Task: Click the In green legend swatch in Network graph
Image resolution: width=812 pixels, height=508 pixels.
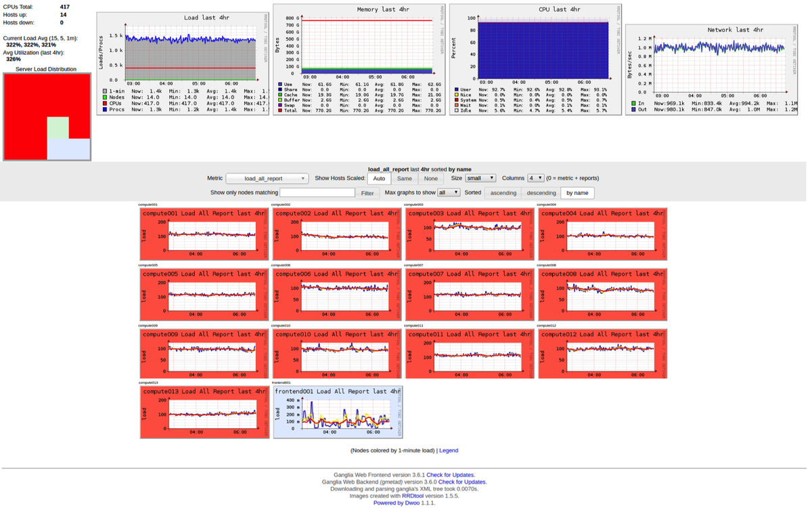Action: (x=633, y=103)
